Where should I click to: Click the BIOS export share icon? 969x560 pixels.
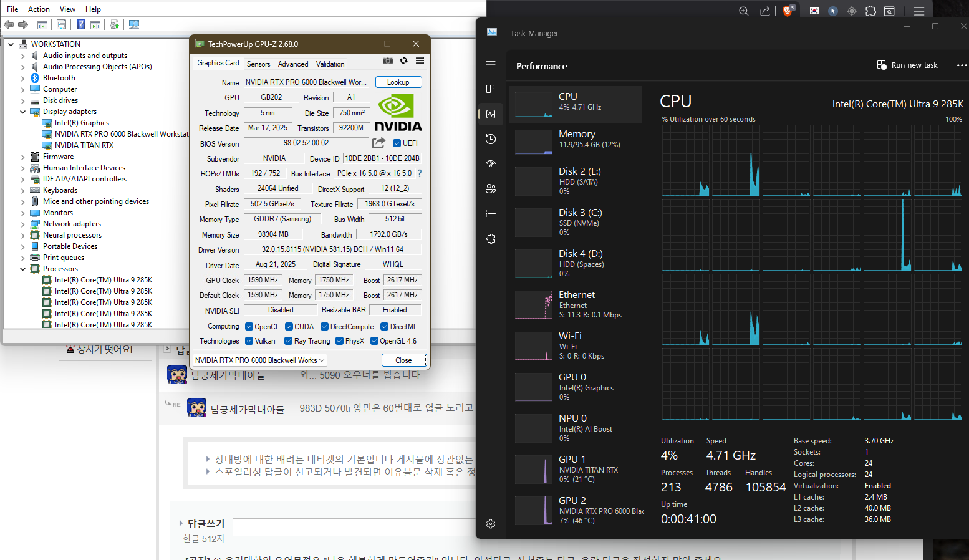[378, 143]
